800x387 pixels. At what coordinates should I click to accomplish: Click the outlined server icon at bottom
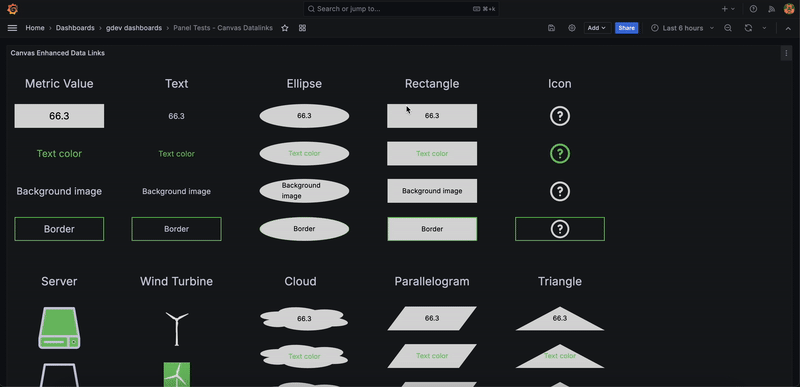click(x=59, y=375)
